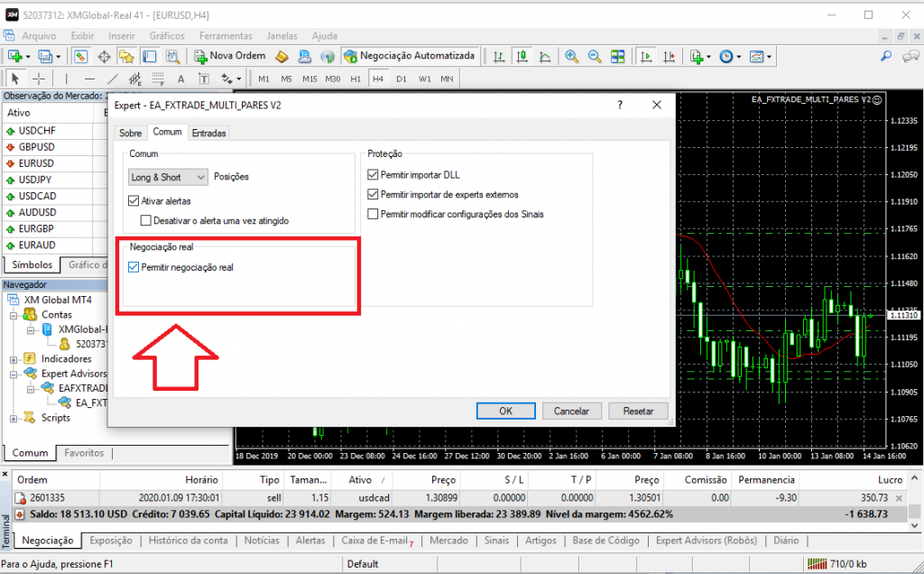Check Desativar o alerta uma vez atingido
924x574 pixels.
click(x=145, y=220)
